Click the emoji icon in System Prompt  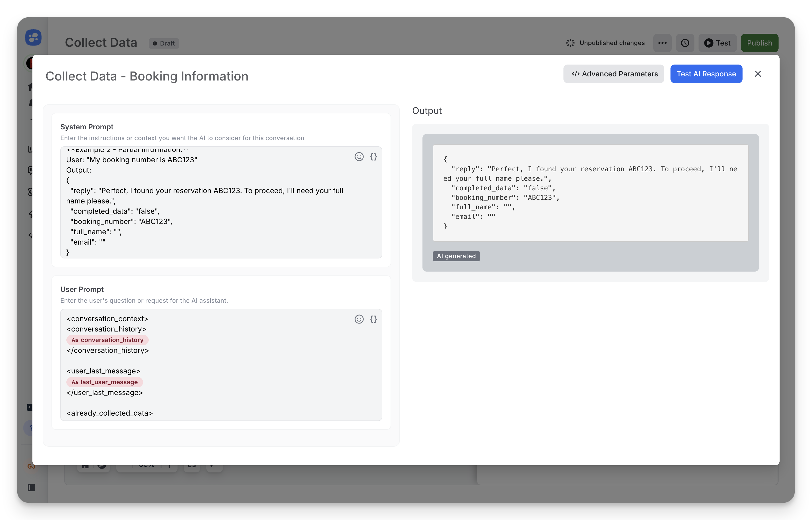(x=359, y=157)
